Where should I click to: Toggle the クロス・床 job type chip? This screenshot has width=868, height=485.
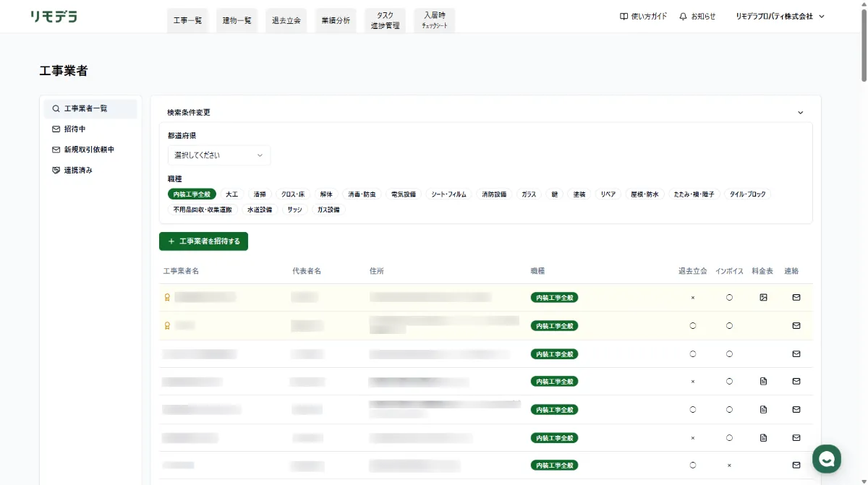tap(293, 194)
